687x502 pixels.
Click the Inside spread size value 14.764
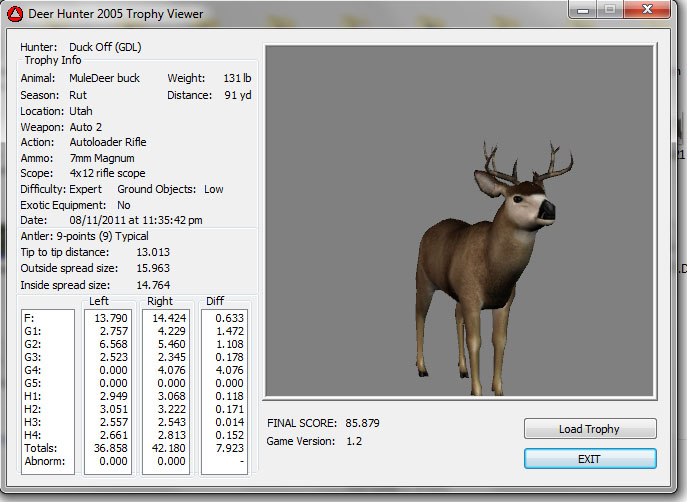pyautogui.click(x=153, y=284)
